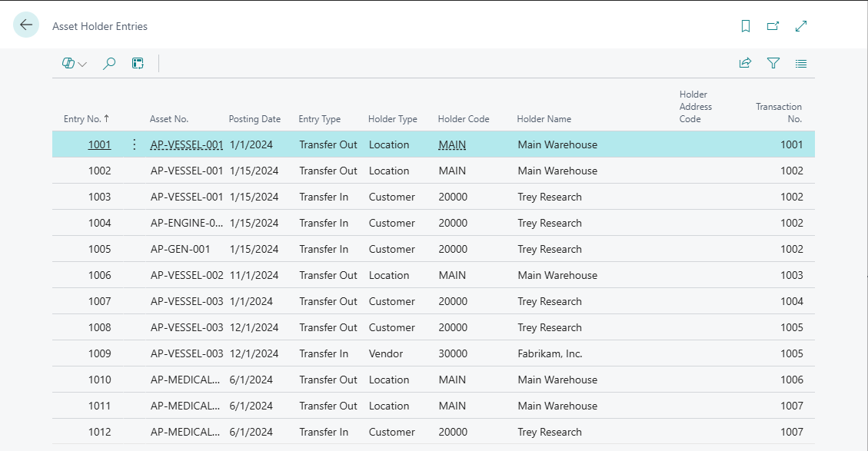Click MAIN holder code in first row
Image resolution: width=868 pixels, height=451 pixels.
coord(452,144)
